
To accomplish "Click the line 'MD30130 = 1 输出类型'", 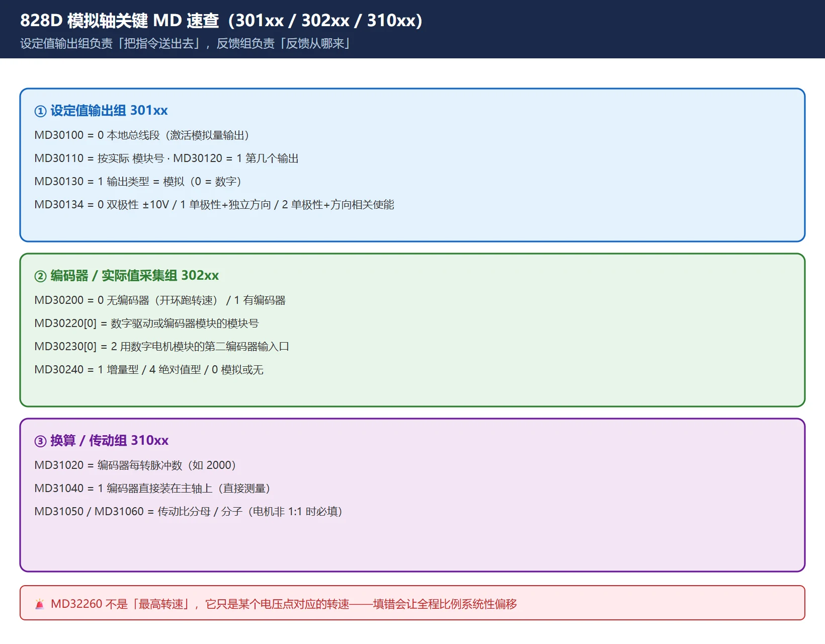I will click(138, 182).
